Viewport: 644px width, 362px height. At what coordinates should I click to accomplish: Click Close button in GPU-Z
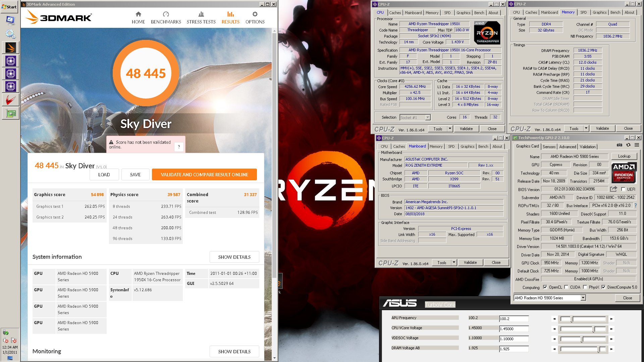[627, 298]
